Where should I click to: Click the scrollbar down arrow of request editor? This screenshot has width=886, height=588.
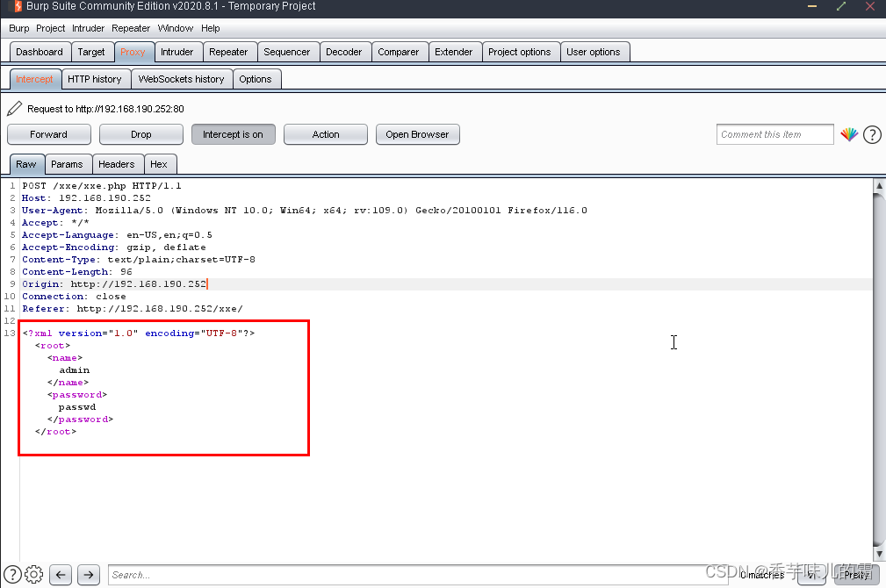[879, 554]
